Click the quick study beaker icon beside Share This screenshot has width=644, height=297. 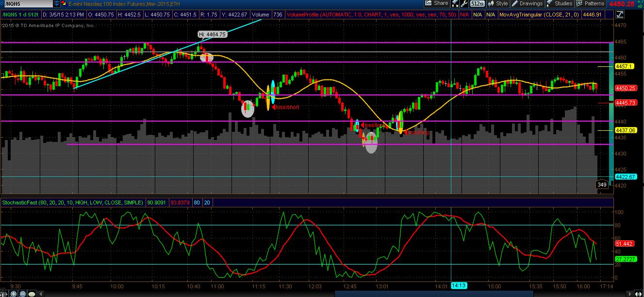455,3
